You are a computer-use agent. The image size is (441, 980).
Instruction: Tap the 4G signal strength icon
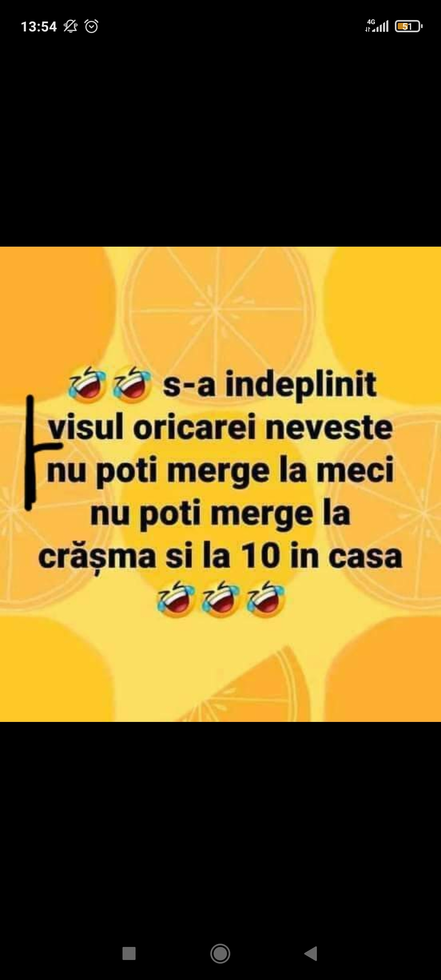click(x=377, y=26)
